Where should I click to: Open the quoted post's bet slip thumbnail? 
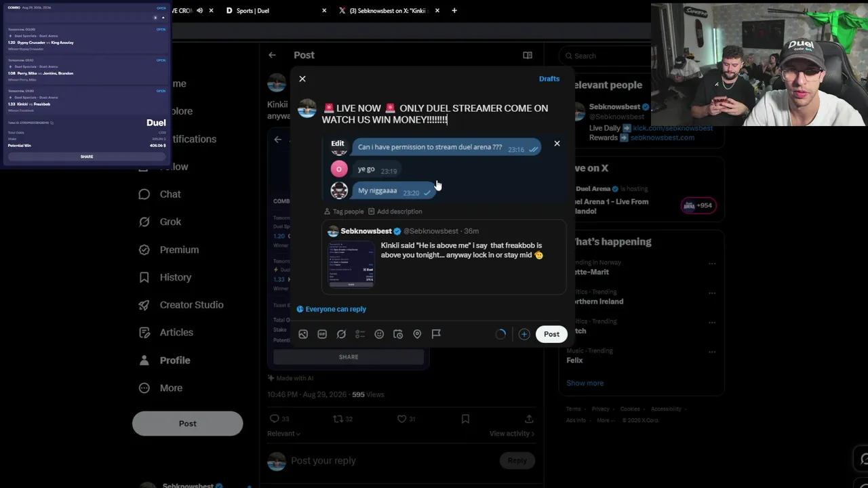point(351,264)
